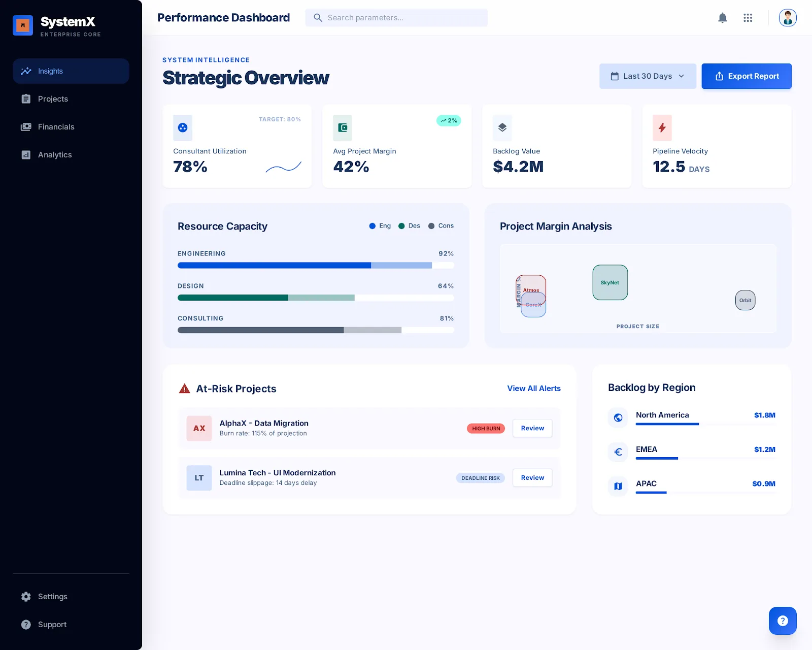
Task: Click the LT project badge
Action: 199,478
